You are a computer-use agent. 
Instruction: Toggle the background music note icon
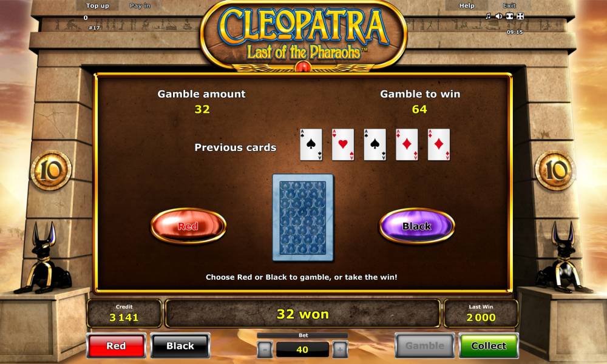point(488,16)
